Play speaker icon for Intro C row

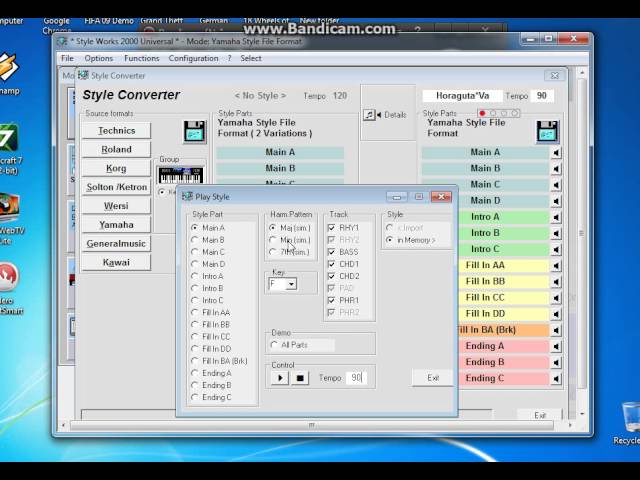coord(556,249)
